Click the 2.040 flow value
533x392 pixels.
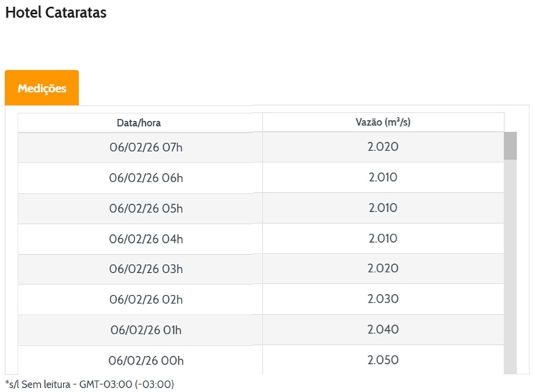tap(383, 329)
